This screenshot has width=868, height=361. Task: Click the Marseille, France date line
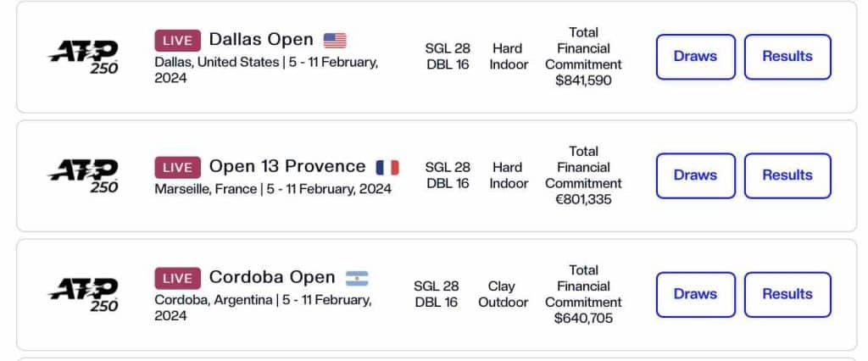coord(273,189)
